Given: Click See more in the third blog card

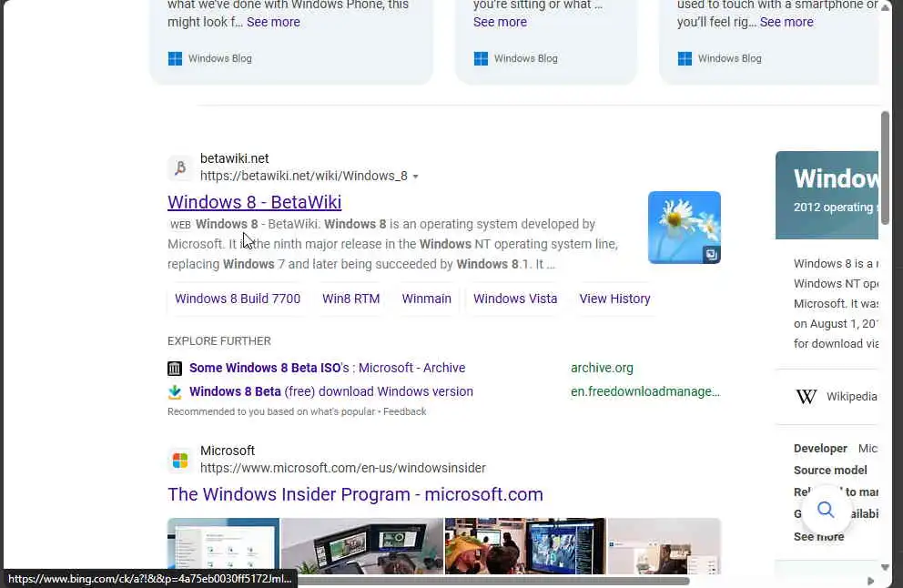Looking at the screenshot, I should click(x=786, y=22).
